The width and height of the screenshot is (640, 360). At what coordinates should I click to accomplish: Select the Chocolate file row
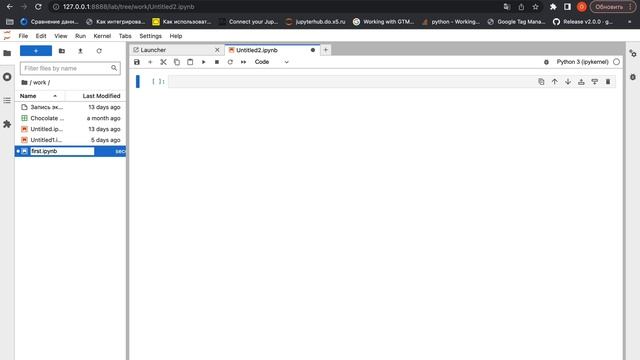click(x=70, y=118)
